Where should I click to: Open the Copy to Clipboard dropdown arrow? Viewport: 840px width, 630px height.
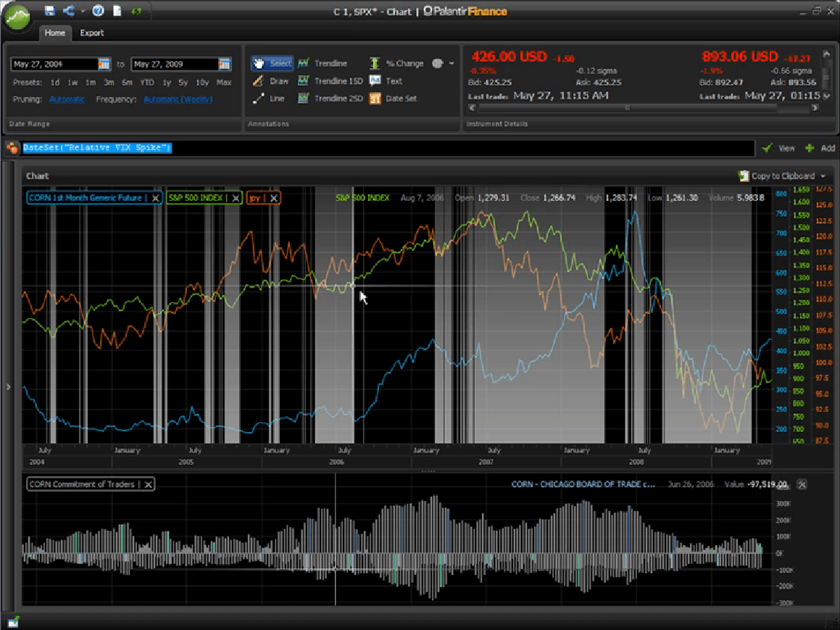(x=823, y=175)
